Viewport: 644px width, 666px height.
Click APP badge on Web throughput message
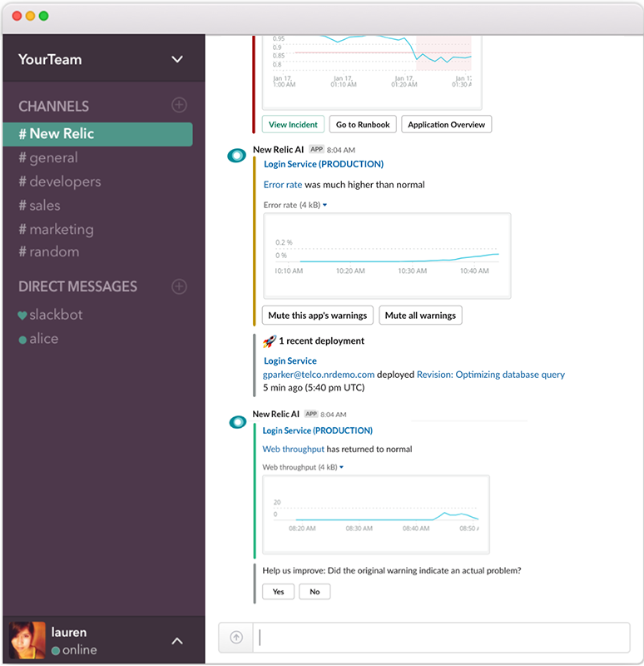coord(311,414)
